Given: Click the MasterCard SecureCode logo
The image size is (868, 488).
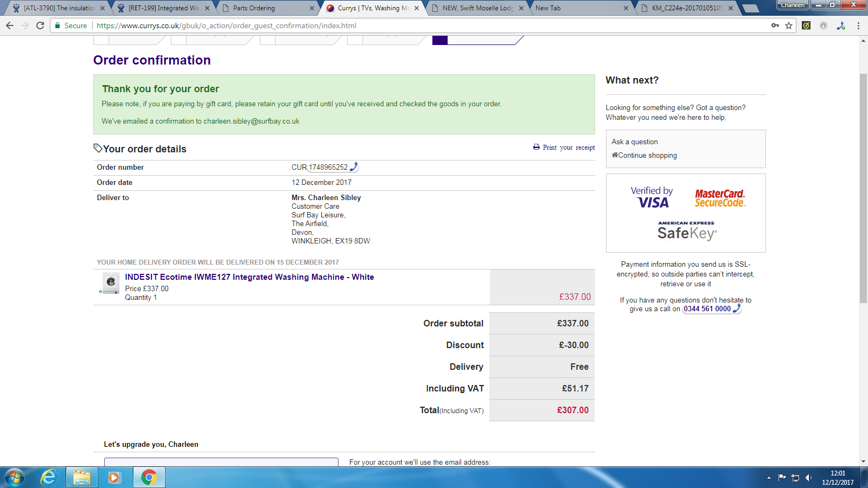Looking at the screenshot, I should coord(720,198).
